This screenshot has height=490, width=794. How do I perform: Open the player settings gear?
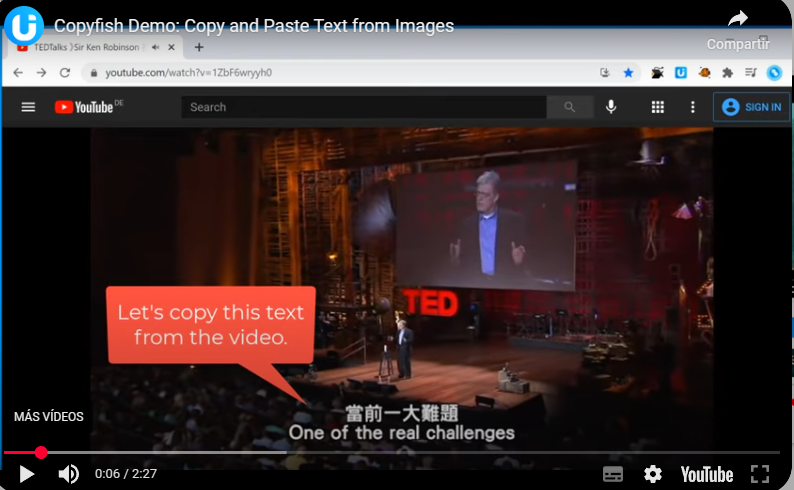653,474
